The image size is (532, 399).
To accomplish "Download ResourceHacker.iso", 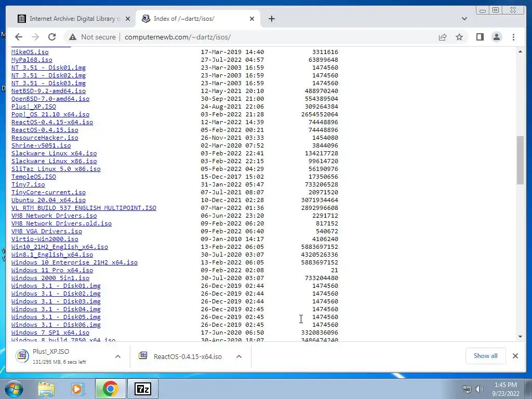I will (x=45, y=138).
